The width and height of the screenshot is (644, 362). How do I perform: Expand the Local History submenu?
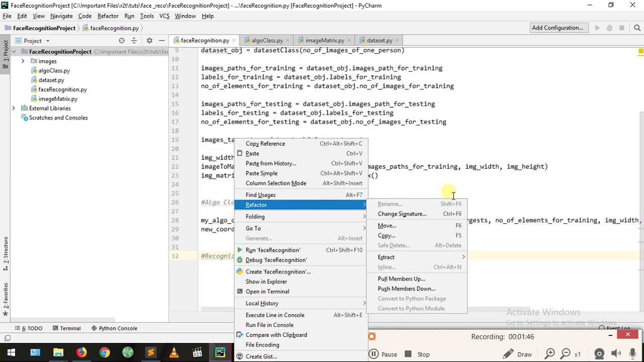pos(301,303)
